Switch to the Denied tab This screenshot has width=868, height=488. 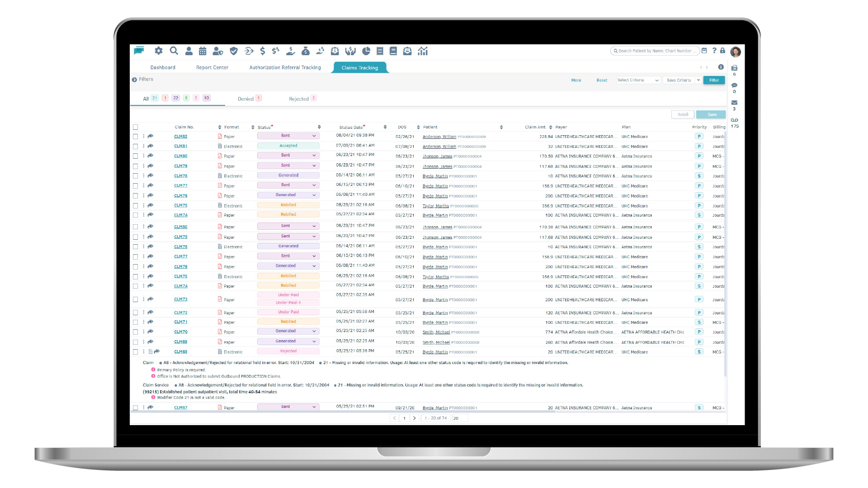pos(245,98)
